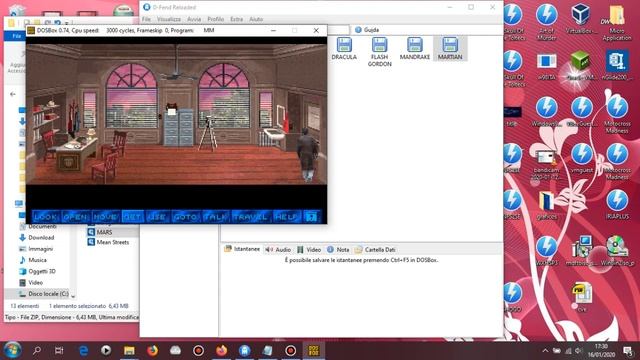Open the notification center icon
Screen dimensions: 640x360
click(627, 350)
